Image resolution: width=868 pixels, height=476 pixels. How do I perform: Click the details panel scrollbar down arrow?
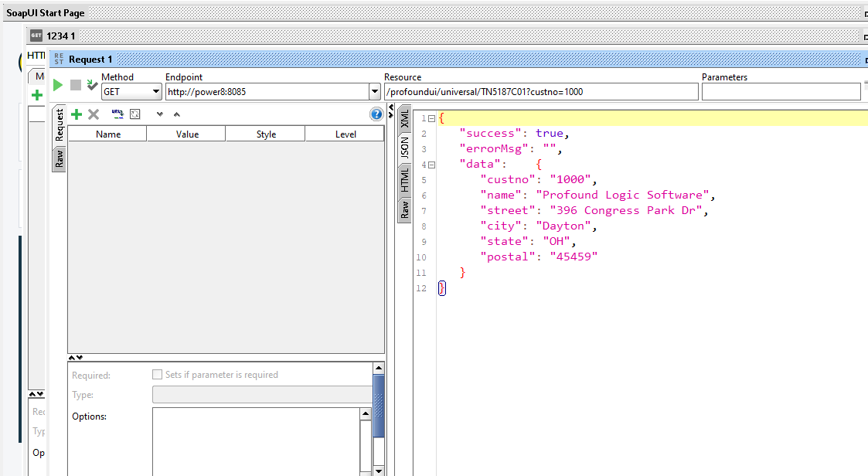[x=379, y=471]
